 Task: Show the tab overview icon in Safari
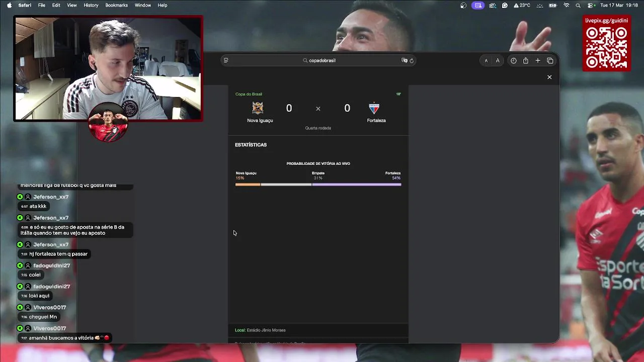coord(550,61)
